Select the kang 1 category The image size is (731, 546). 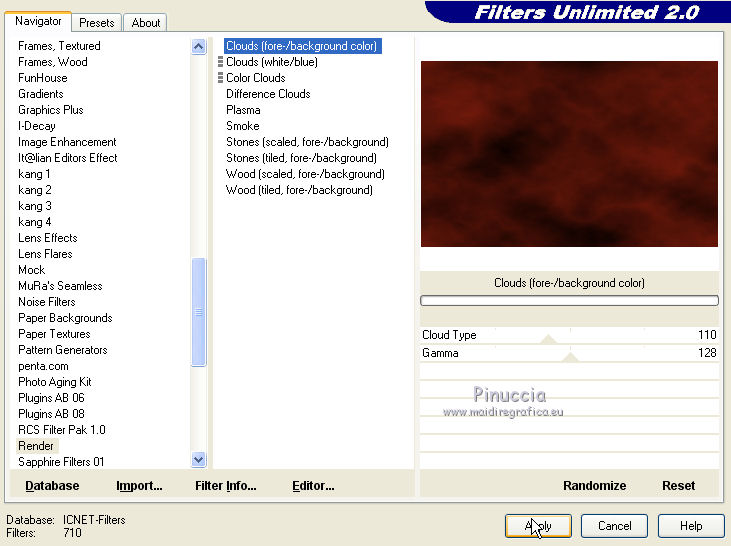pos(34,174)
